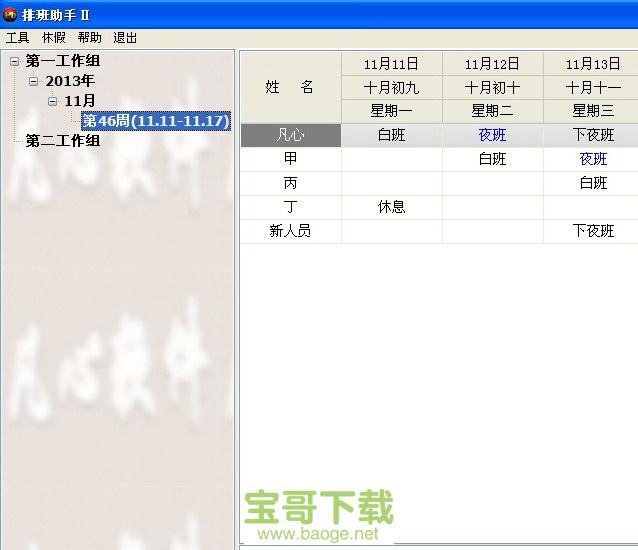Click the 排班助手 app icon in title bar
Image resolution: width=638 pixels, height=550 pixels.
click(x=10, y=15)
